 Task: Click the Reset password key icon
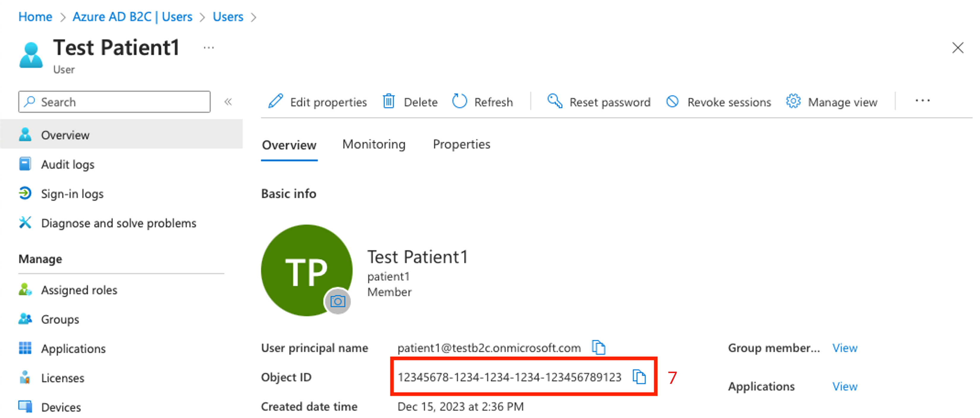[x=552, y=101]
